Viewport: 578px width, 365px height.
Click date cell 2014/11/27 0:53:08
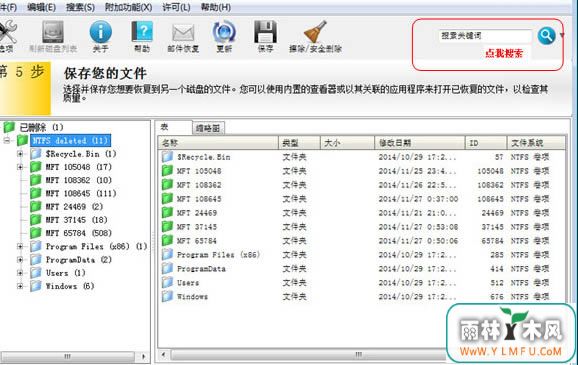418,227
